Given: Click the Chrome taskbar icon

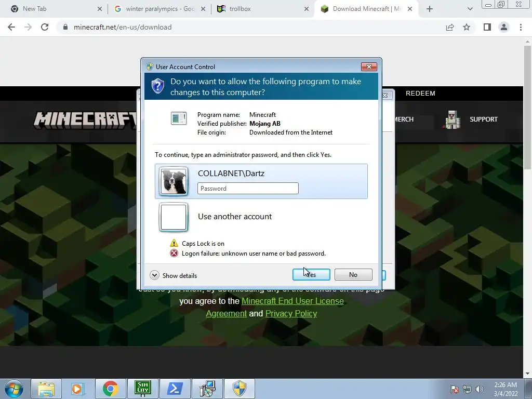Looking at the screenshot, I should point(110,389).
